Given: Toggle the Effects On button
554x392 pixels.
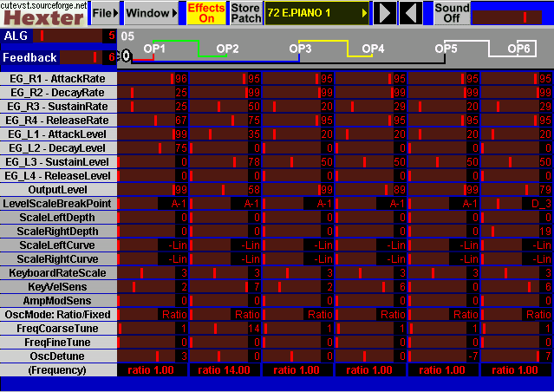Looking at the screenshot, I should [206, 13].
